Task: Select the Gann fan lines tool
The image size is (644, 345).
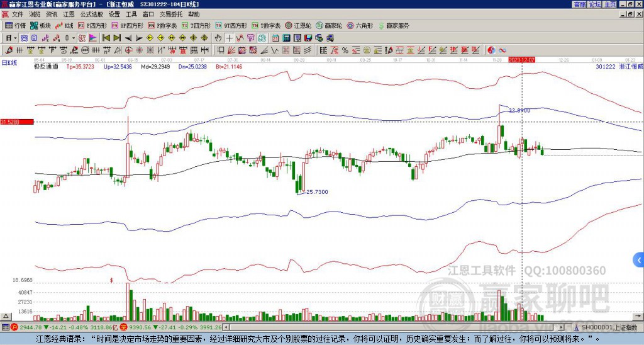Action: [x=231, y=50]
